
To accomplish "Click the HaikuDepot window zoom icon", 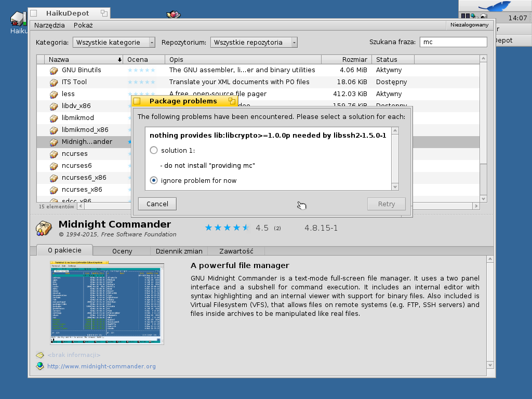I will point(104,13).
